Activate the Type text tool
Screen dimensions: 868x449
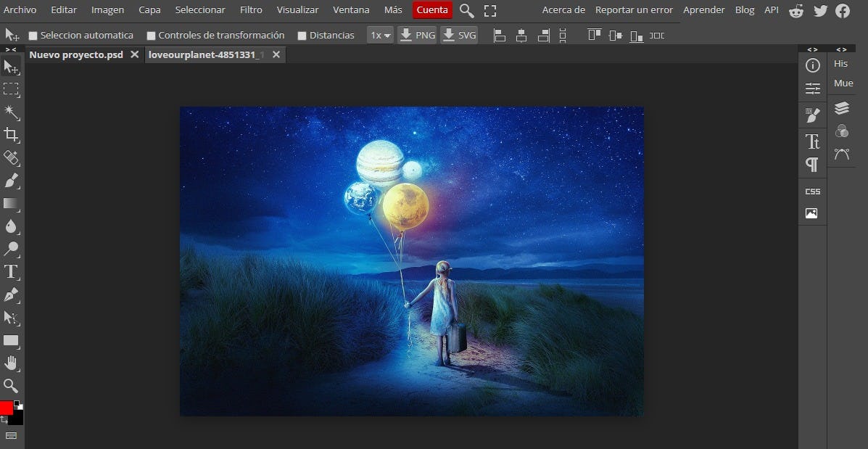pyautogui.click(x=11, y=272)
